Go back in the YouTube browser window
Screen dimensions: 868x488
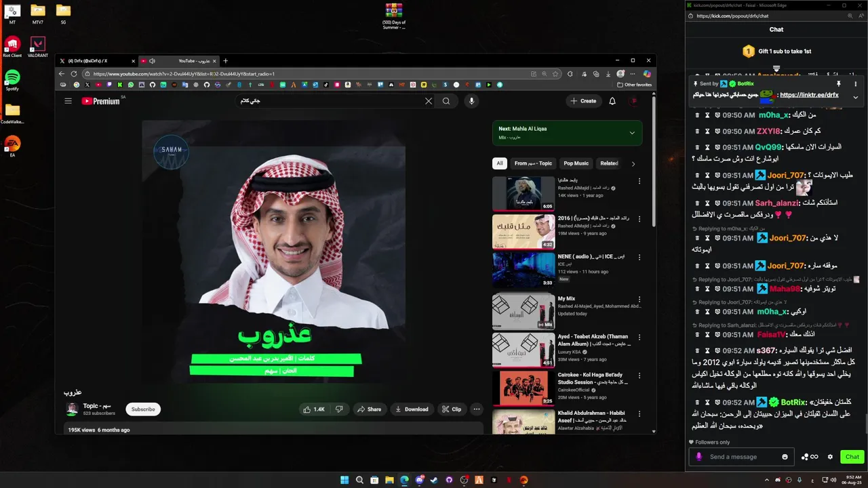click(62, 74)
